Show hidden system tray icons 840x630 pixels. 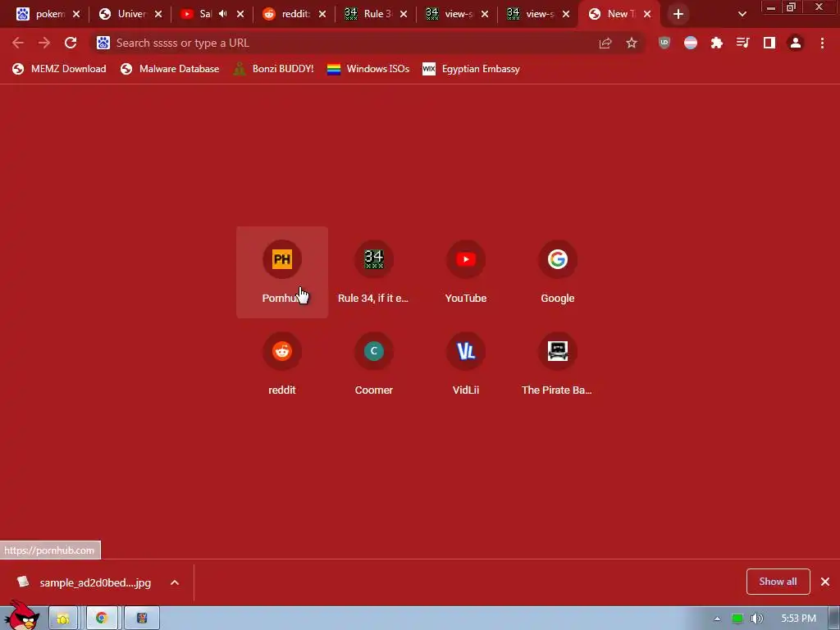pos(717,619)
